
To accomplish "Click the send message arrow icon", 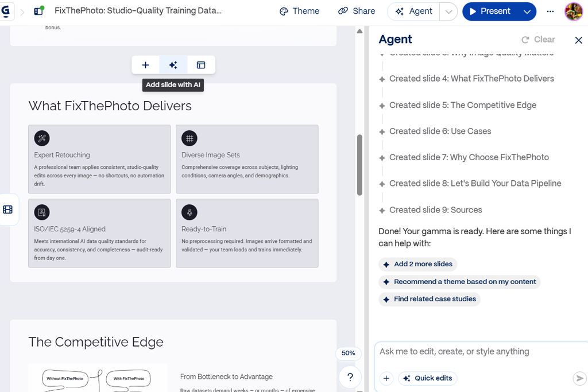I will coord(579,378).
